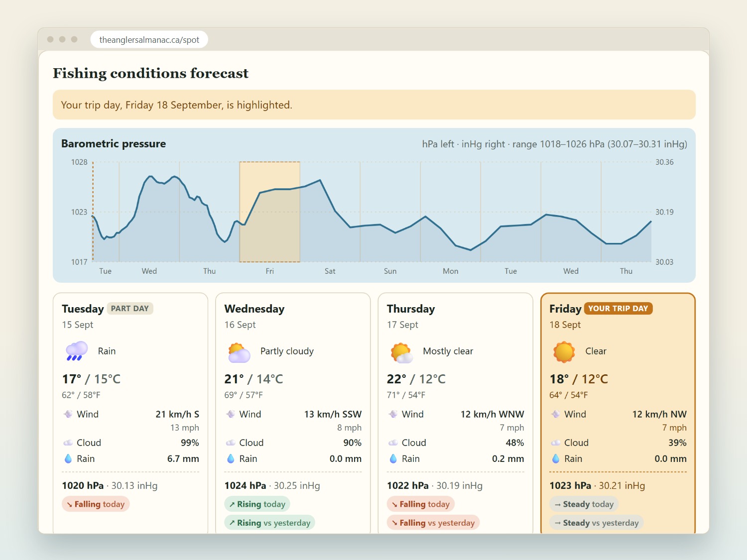Click the wind icon in Wednesday card

click(x=231, y=414)
